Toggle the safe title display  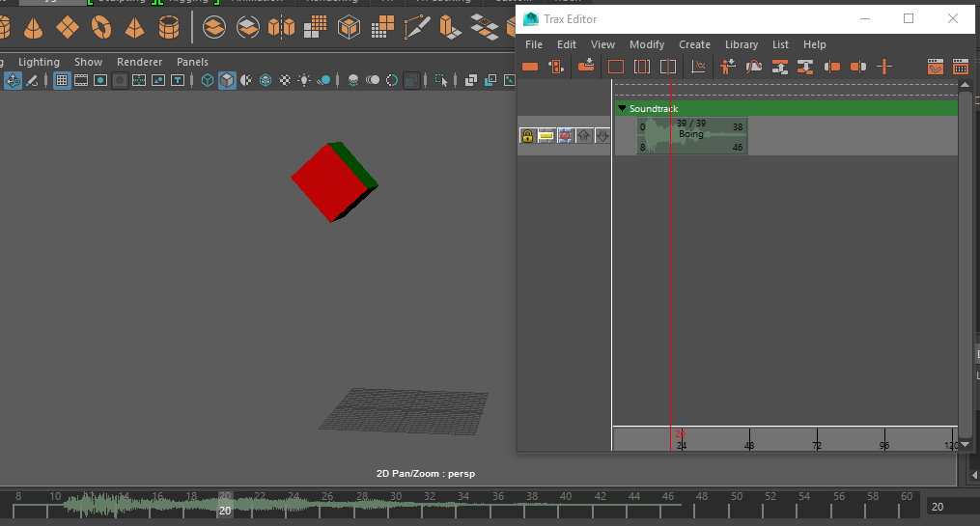178,80
